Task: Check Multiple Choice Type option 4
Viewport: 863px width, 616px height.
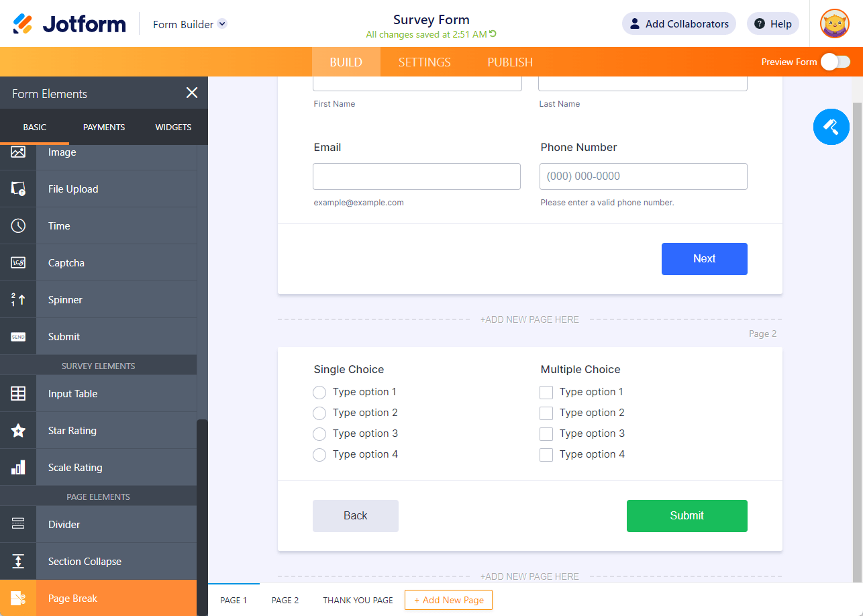Action: click(x=546, y=455)
